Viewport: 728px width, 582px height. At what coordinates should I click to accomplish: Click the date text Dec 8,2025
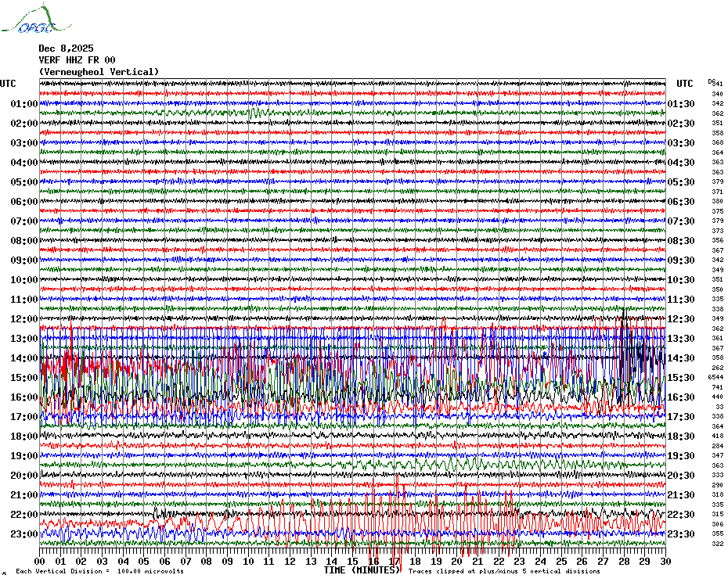tap(66, 48)
